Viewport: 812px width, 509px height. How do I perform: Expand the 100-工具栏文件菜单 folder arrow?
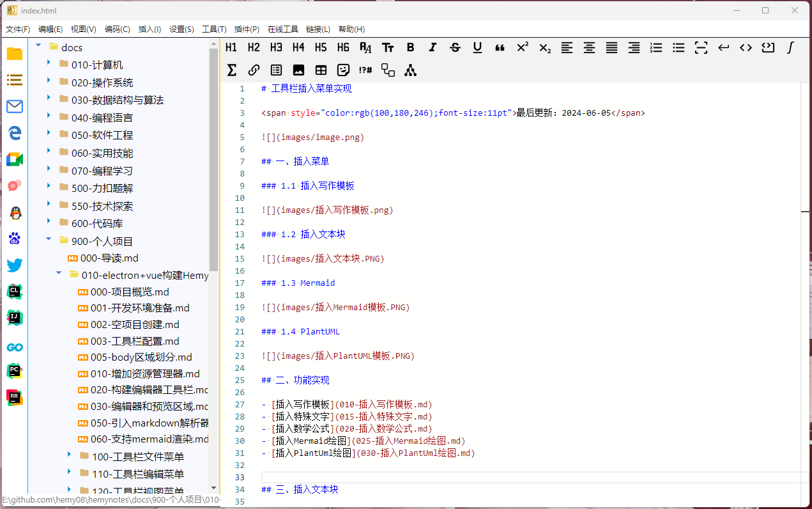click(70, 455)
